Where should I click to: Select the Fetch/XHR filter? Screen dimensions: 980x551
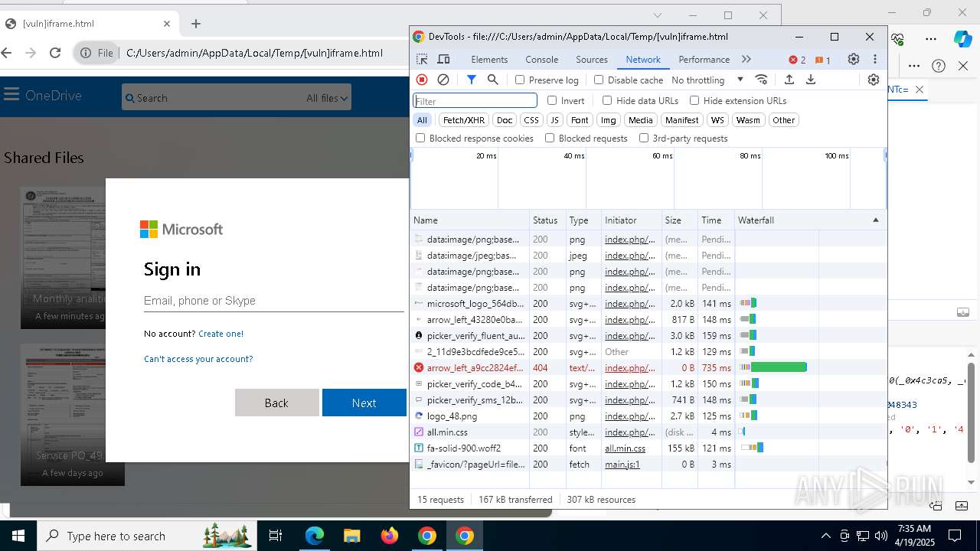point(464,120)
